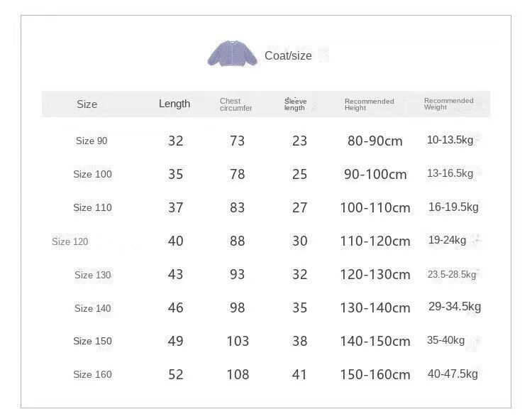Select the Size 140 row label

click(93, 308)
